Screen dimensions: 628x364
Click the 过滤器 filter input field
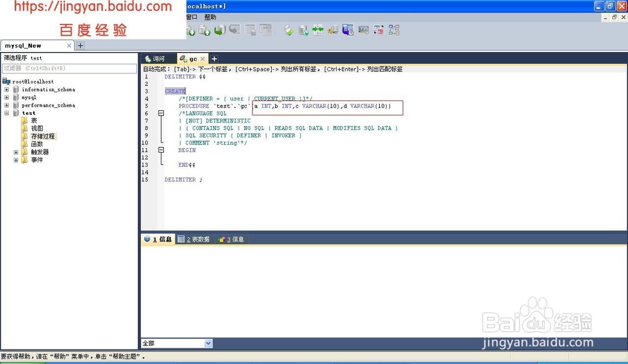pos(69,67)
